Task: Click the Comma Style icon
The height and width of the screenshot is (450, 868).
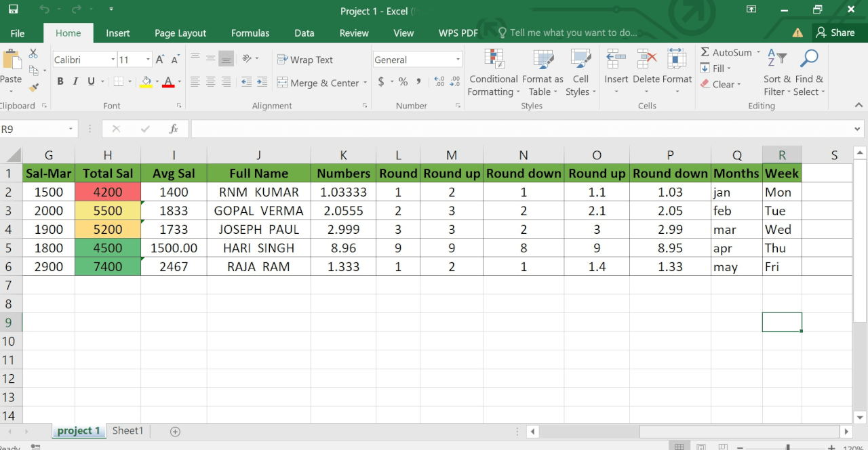Action: tap(418, 82)
